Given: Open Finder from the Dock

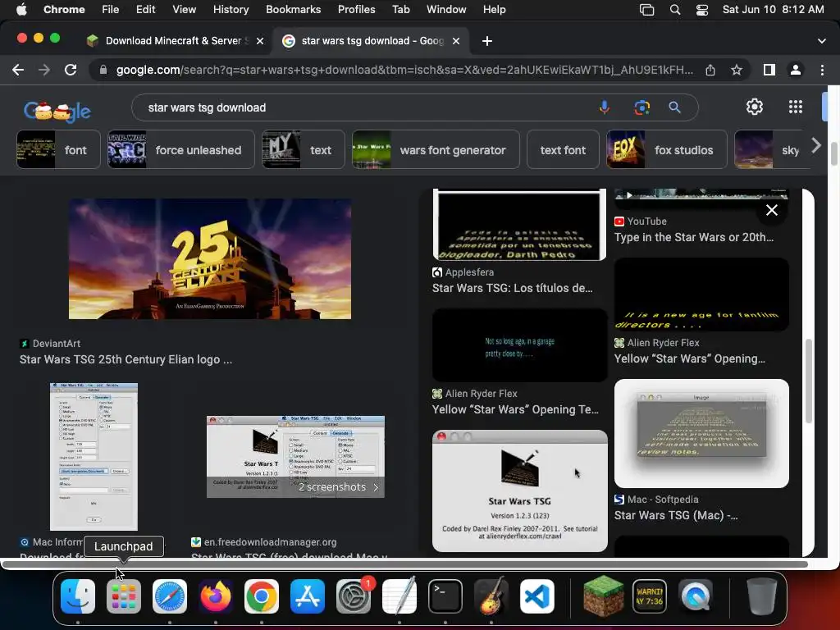Looking at the screenshot, I should click(78, 596).
